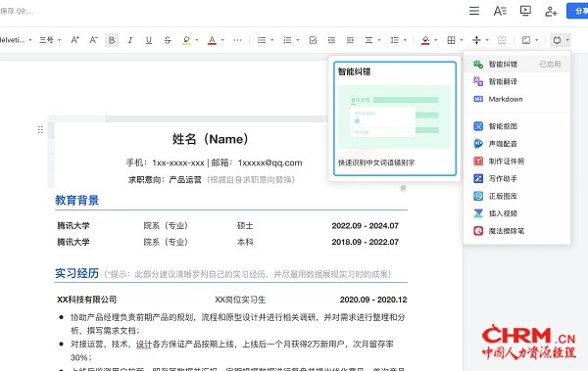The image size is (588, 371).
Task: Select 智能翻译 menu entry
Action: (517, 81)
